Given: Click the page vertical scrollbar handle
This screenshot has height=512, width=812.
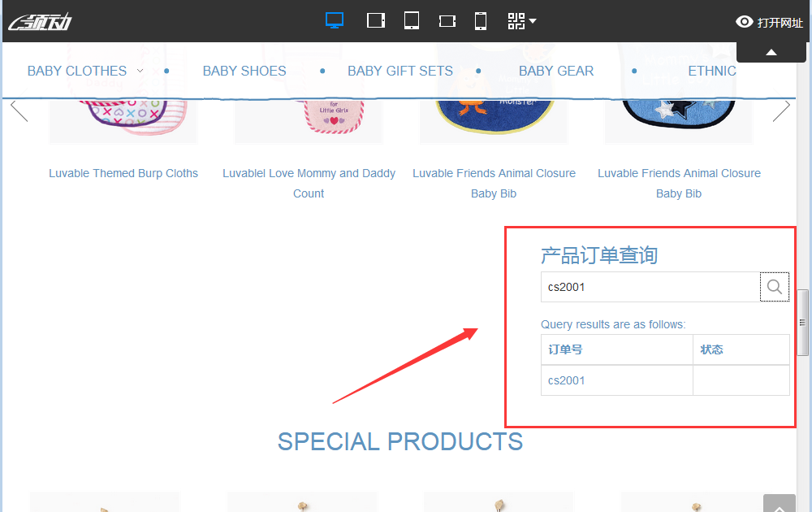Looking at the screenshot, I should (803, 323).
